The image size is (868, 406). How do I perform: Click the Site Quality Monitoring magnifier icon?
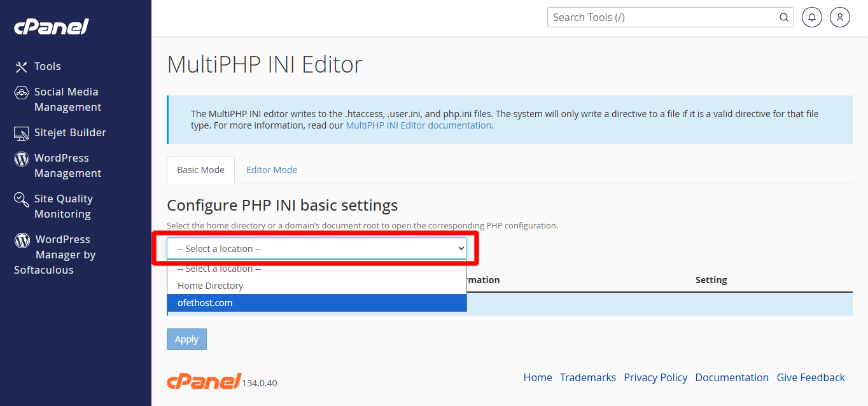[22, 200]
